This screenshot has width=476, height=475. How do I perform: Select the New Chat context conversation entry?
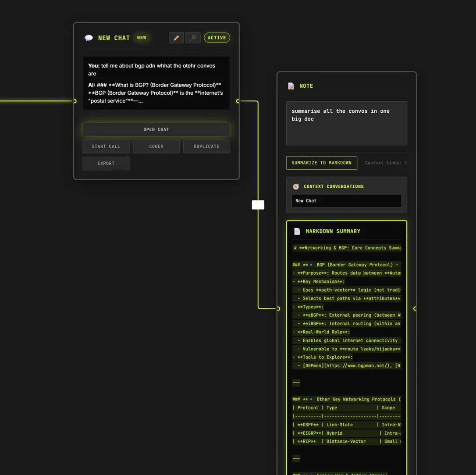(x=347, y=201)
